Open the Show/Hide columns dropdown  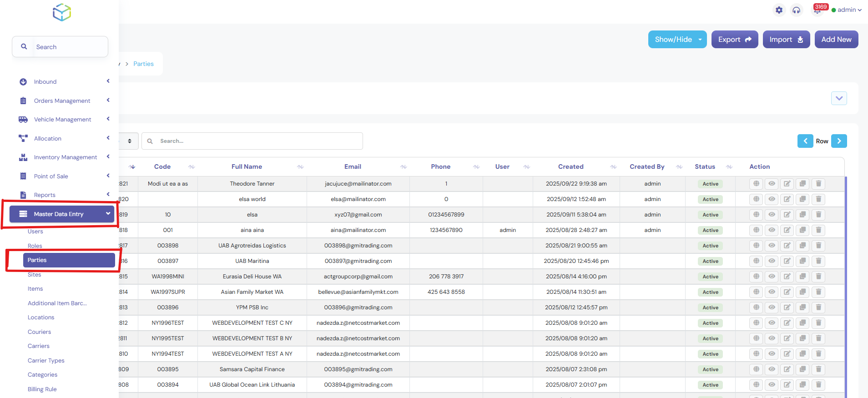coord(677,40)
